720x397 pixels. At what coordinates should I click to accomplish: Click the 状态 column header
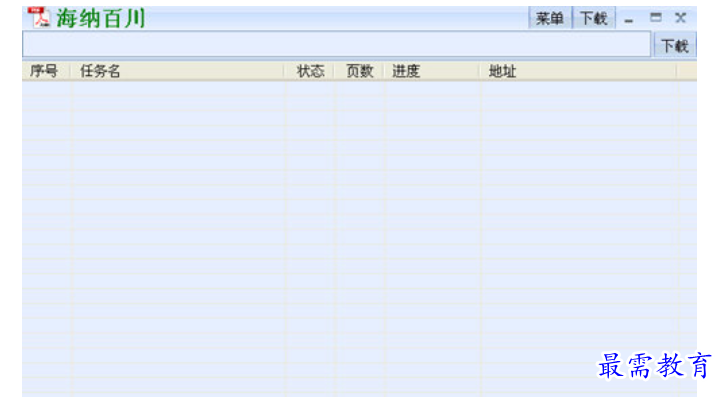click(309, 71)
